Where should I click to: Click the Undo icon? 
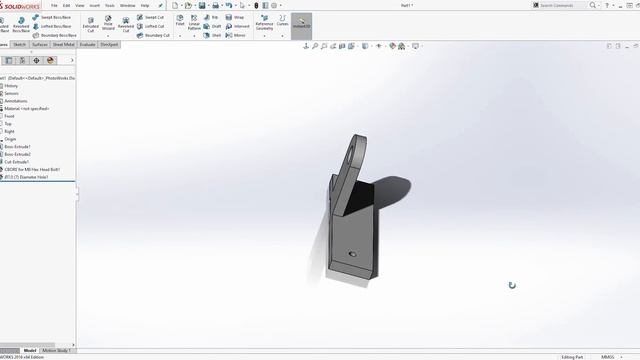point(229,5)
